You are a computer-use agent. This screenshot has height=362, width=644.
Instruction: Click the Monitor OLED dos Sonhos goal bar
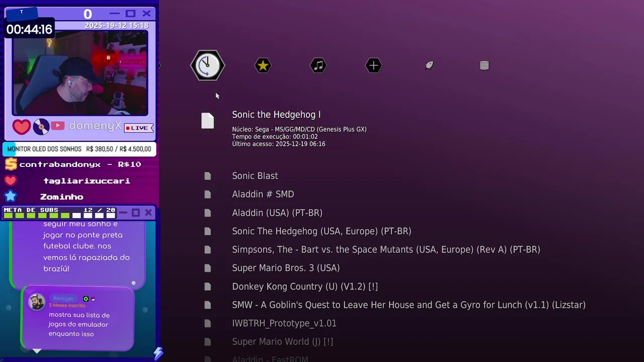coord(79,149)
